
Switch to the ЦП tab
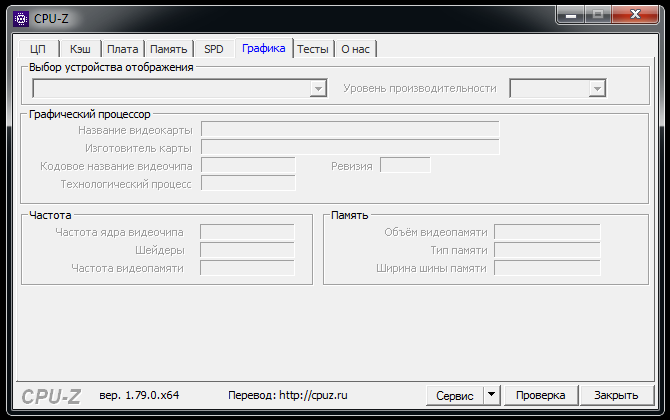[x=38, y=49]
